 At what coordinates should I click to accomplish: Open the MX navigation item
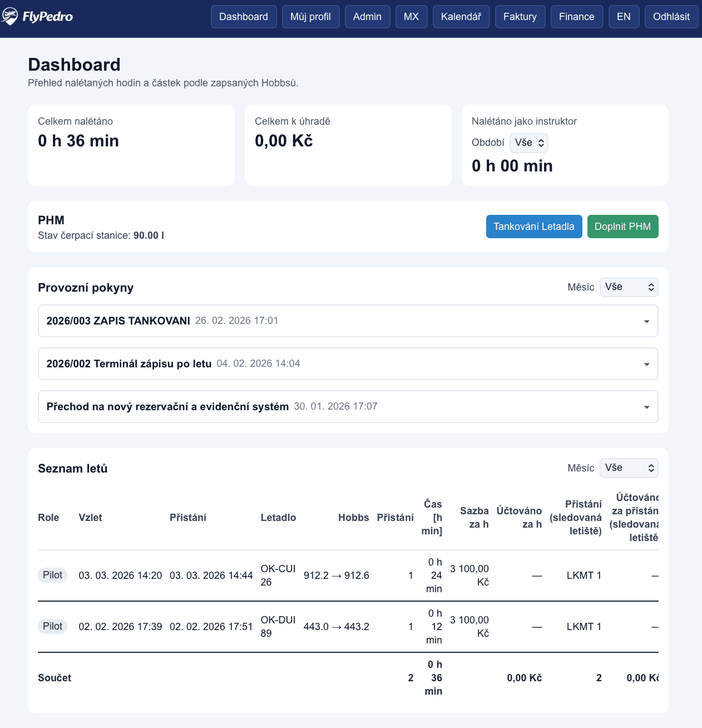pos(411,16)
